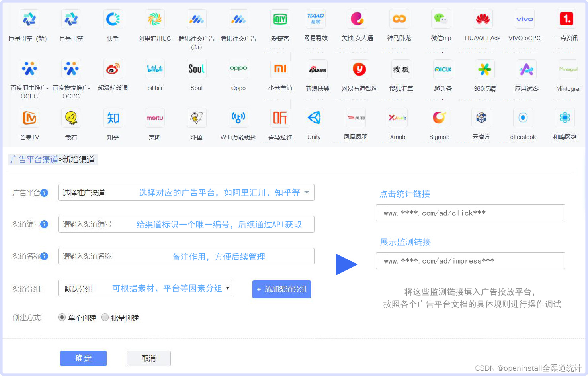Viewport: 588px width, 376px height.
Task: Open help tooltip next to 渠道名称
Action: point(45,256)
